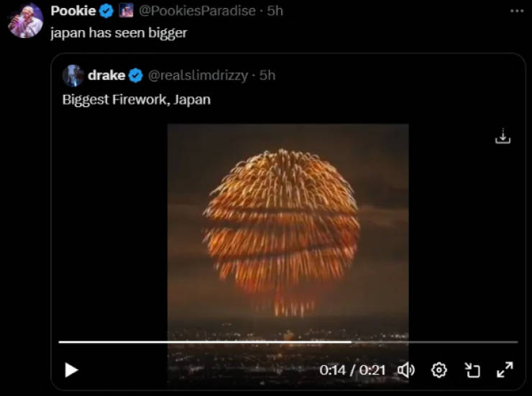The image size is (532, 396).
Task: Download the video using download icon
Action: [x=503, y=137]
